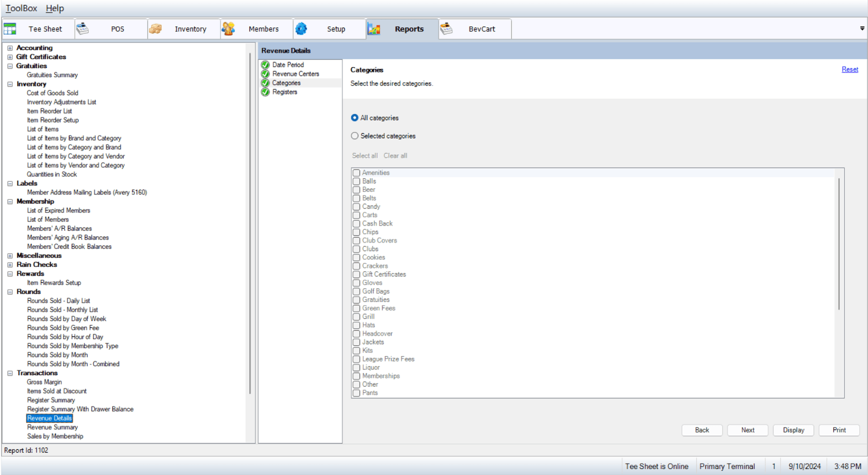Click the categories list vertical scrollbar
Screen dimensions: 868x475
839,244
